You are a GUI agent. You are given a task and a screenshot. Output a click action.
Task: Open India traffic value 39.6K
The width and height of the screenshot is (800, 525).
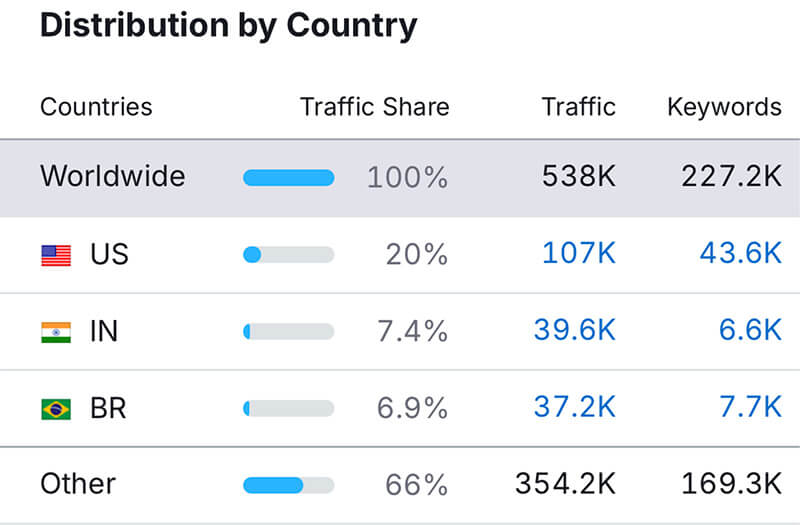coord(574,331)
